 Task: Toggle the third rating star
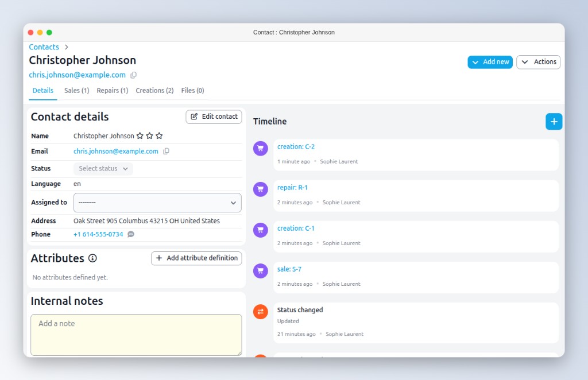pos(159,136)
